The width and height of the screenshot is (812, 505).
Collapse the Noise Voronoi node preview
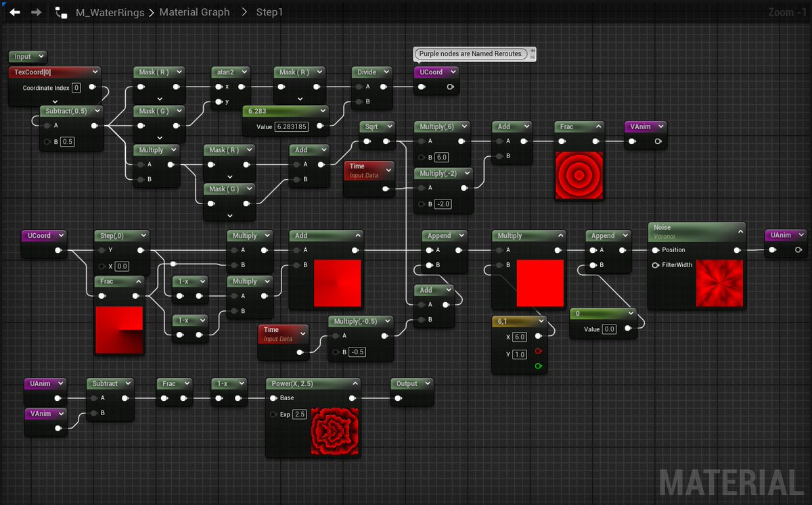[740, 232]
